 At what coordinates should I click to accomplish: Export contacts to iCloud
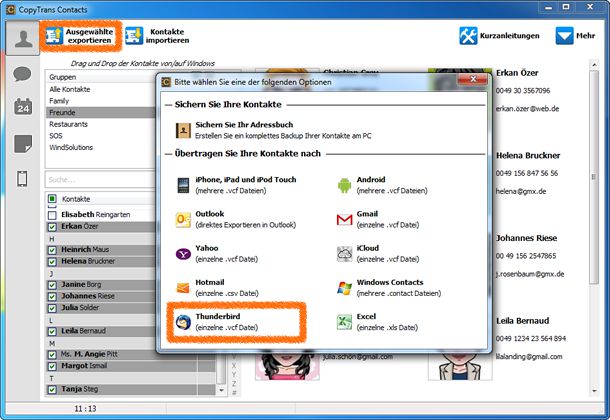coord(378,254)
